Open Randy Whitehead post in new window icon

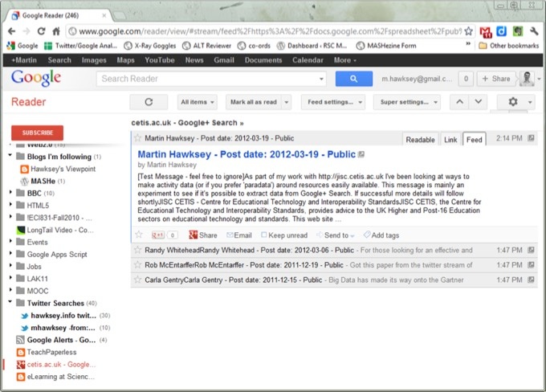531,250
